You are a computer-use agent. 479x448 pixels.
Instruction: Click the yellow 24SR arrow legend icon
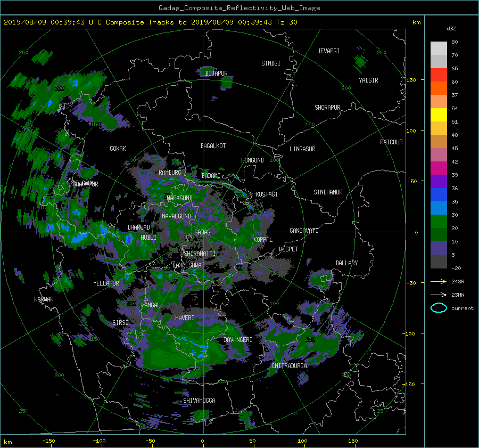coord(439,281)
